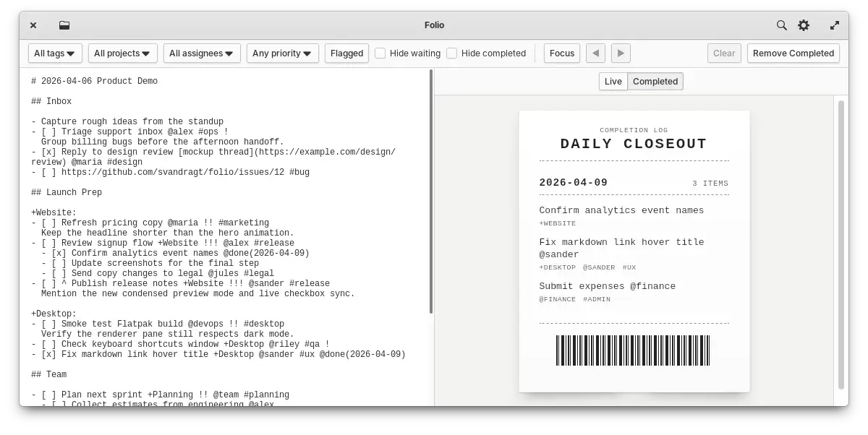The height and width of the screenshot is (435, 868).
Task: Click the '3 ITEMS' count on receipt
Action: point(710,184)
